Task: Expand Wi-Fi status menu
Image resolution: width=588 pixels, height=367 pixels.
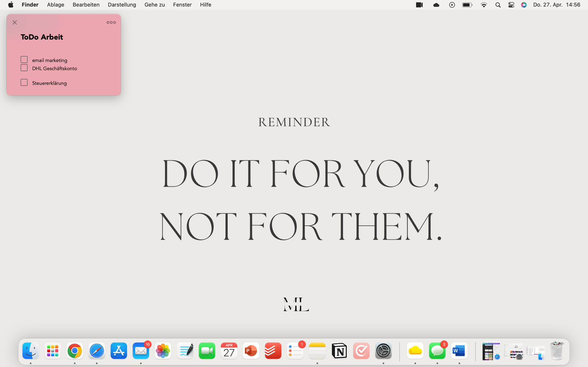Action: tap(484, 5)
